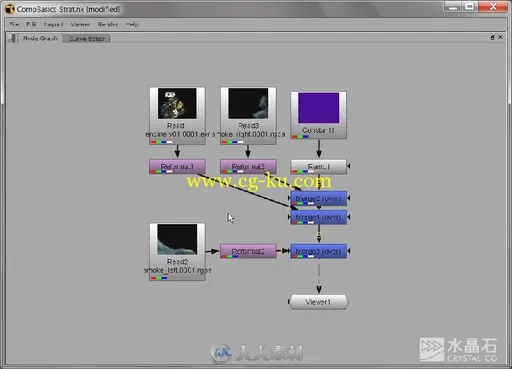Switch to the Node Graph tab
Image resolution: width=512 pixels, height=369 pixels.
click(40, 38)
